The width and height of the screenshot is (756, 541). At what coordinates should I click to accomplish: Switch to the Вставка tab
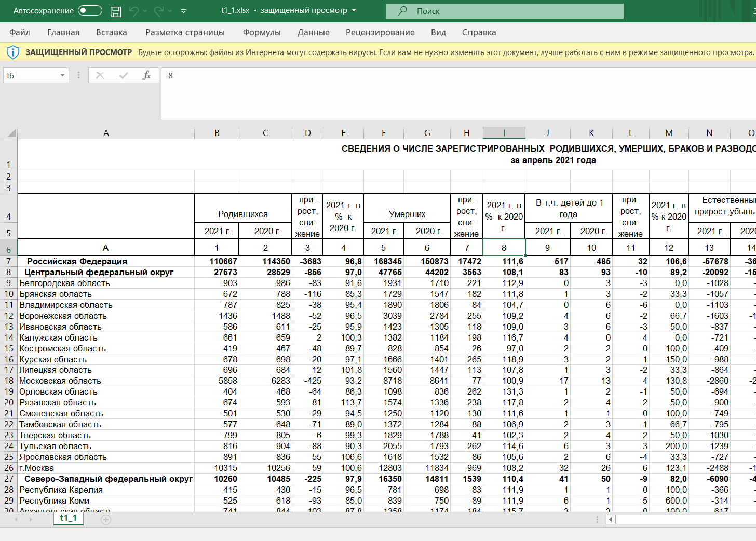point(112,32)
